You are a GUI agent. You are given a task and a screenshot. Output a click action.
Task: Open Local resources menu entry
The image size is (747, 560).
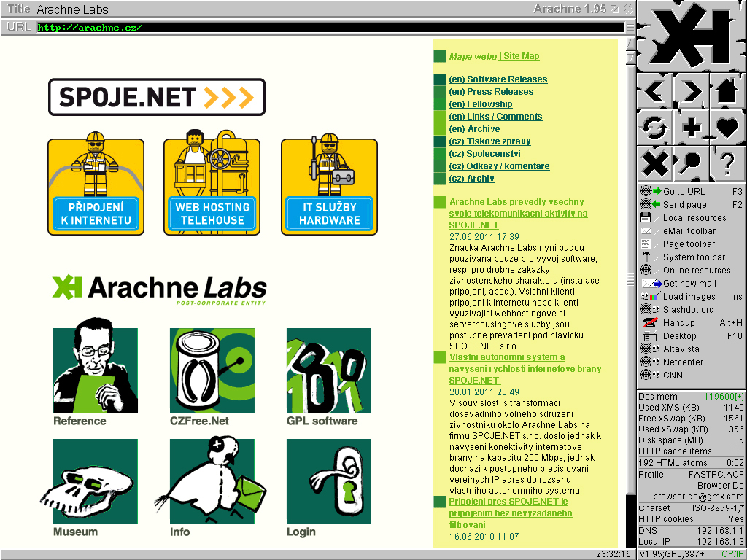692,217
